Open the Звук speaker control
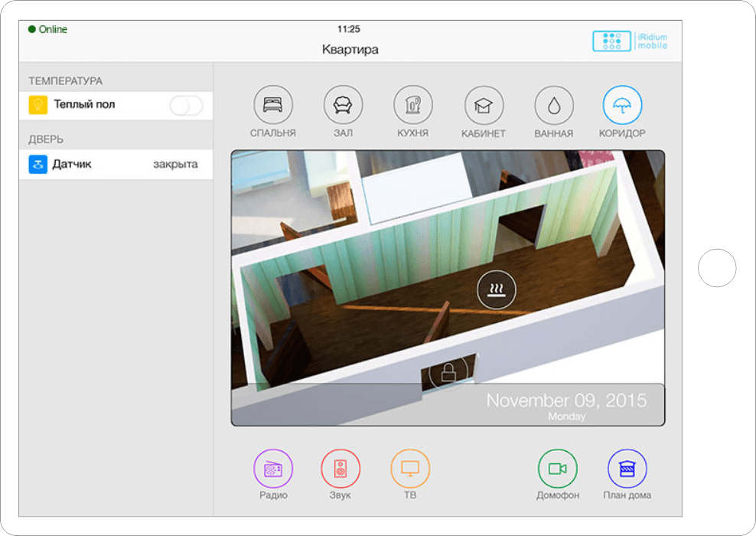The image size is (756, 536). tap(341, 469)
